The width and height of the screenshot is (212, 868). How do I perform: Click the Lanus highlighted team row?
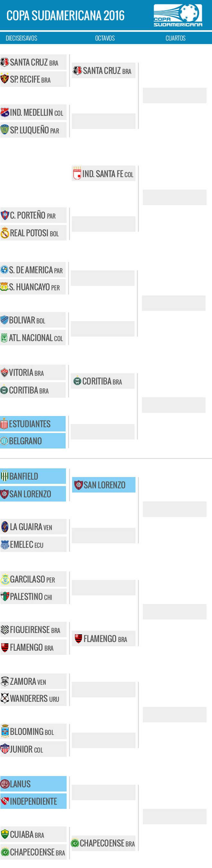coord(33,784)
